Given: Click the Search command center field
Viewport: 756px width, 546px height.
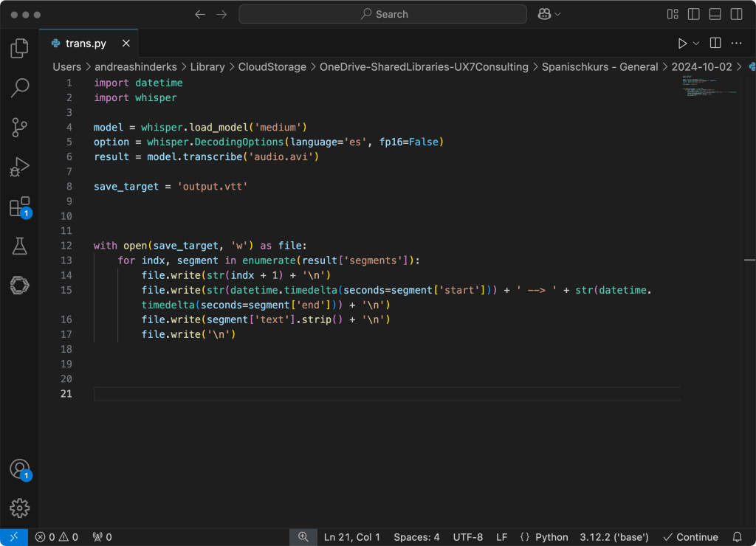Looking at the screenshot, I should pyautogui.click(x=382, y=14).
